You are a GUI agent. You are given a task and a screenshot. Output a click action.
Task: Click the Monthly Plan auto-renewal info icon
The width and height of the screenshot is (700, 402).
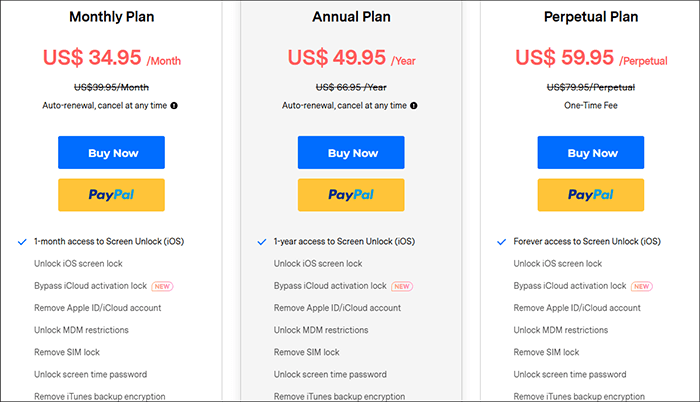coord(174,106)
